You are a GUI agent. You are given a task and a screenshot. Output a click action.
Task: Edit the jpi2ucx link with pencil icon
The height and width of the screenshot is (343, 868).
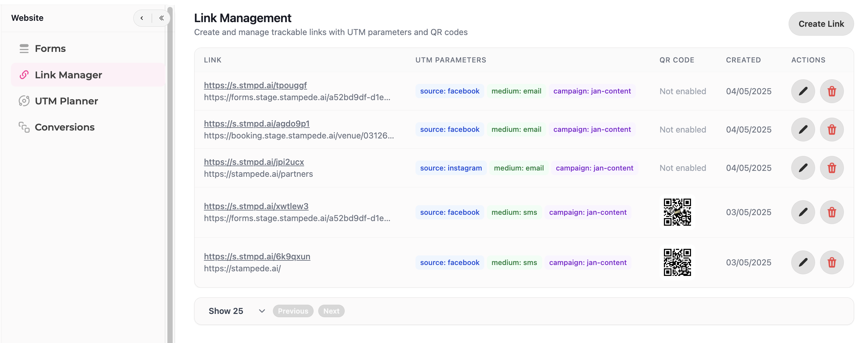[x=803, y=168]
